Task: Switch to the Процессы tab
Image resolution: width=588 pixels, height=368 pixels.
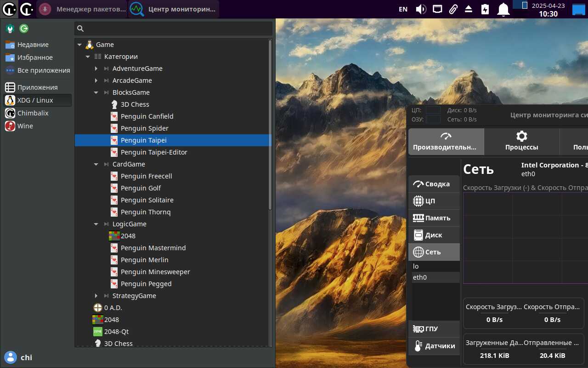Action: [x=522, y=142]
